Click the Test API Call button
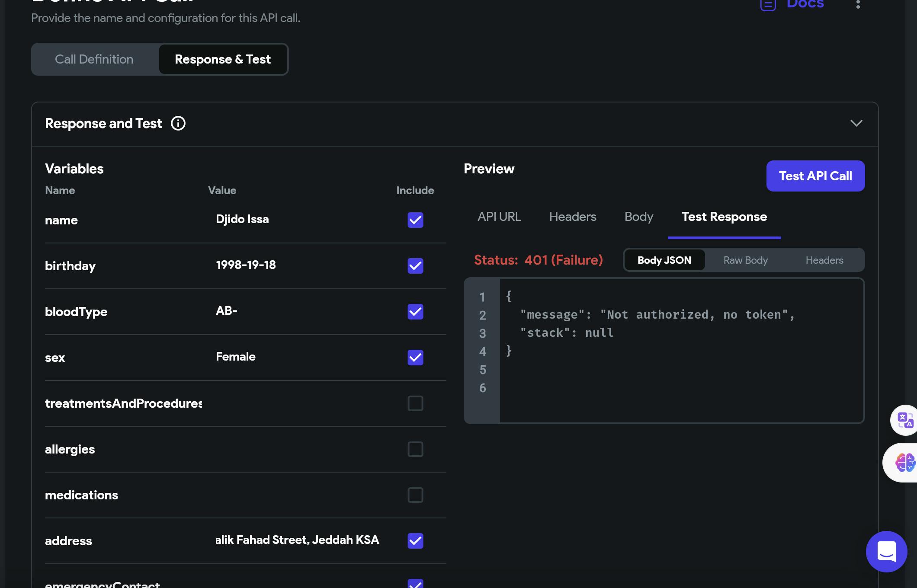This screenshot has width=917, height=588. point(815,176)
